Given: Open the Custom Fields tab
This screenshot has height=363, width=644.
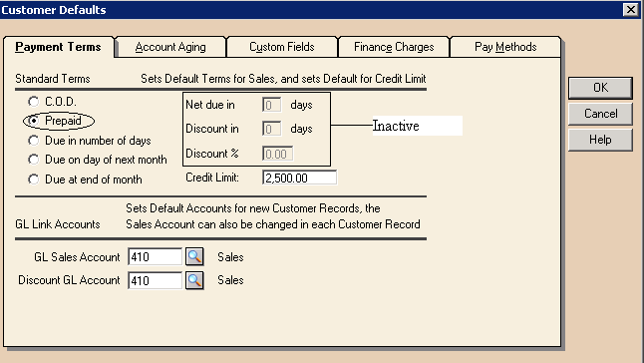Looking at the screenshot, I should pos(282,47).
